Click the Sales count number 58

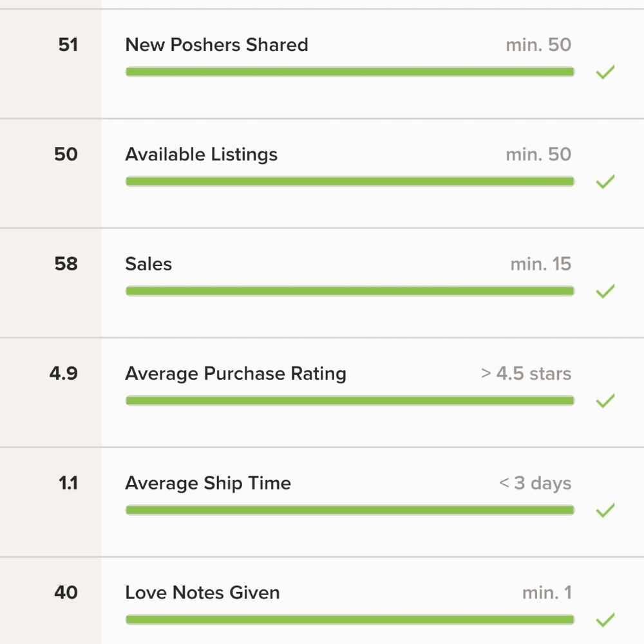[66, 264]
